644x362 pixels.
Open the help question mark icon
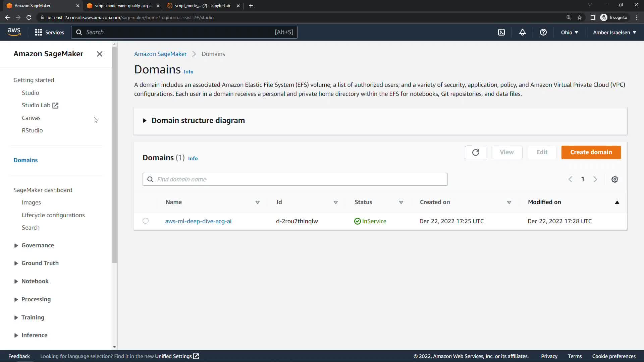pos(543,32)
